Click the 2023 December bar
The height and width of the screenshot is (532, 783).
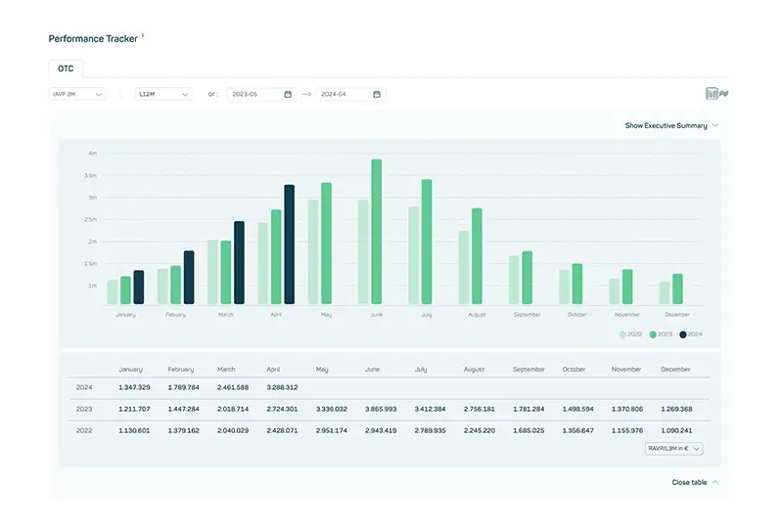677,288
